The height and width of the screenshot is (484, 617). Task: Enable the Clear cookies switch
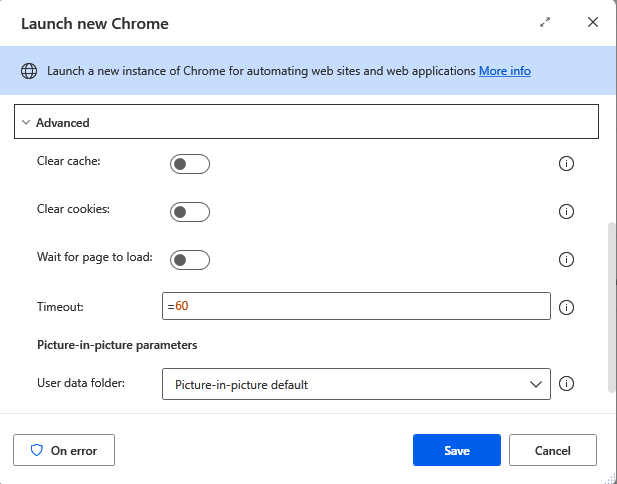[x=190, y=212]
